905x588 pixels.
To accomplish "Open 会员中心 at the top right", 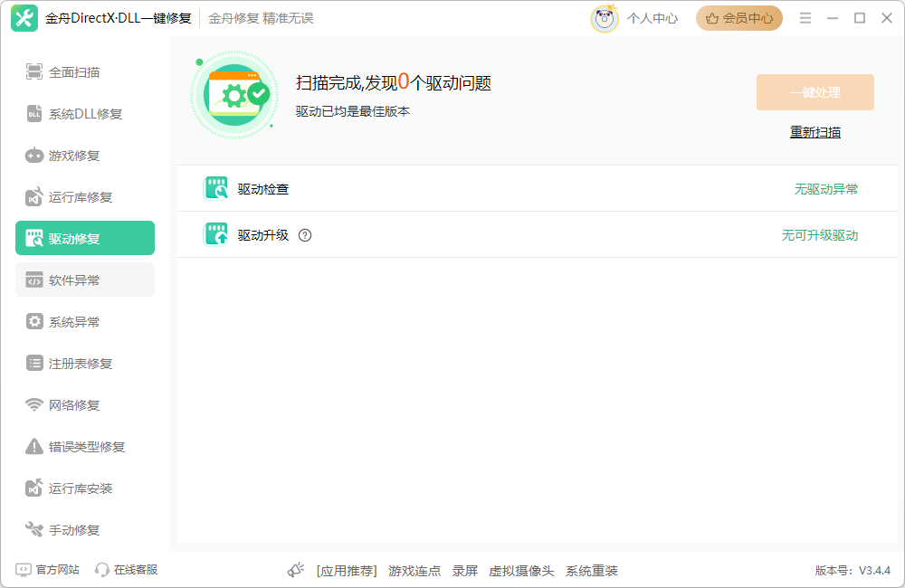I will tap(738, 17).
